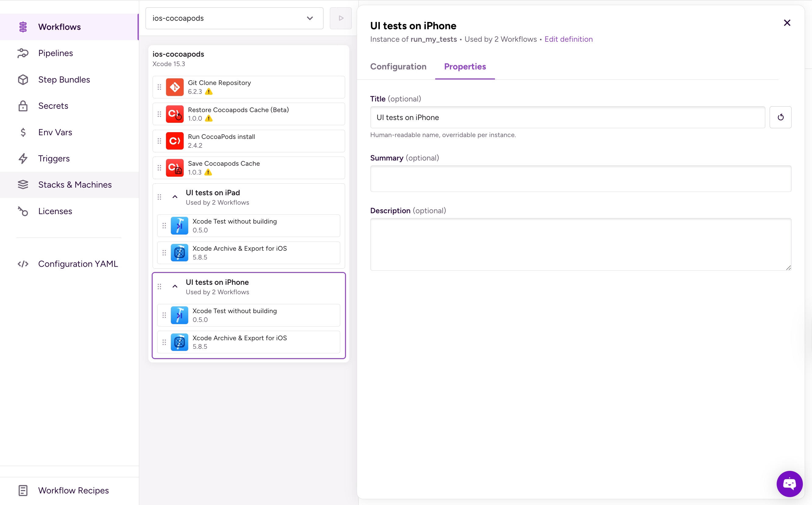This screenshot has height=505, width=812.
Task: Collapse the UI tests on iPad bundle
Action: (175, 197)
